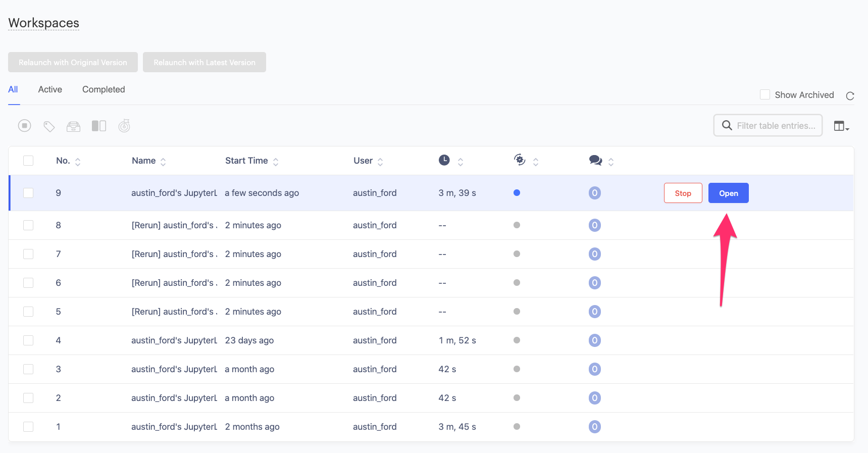Click the status column header icon
The height and width of the screenshot is (453, 868).
(520, 160)
